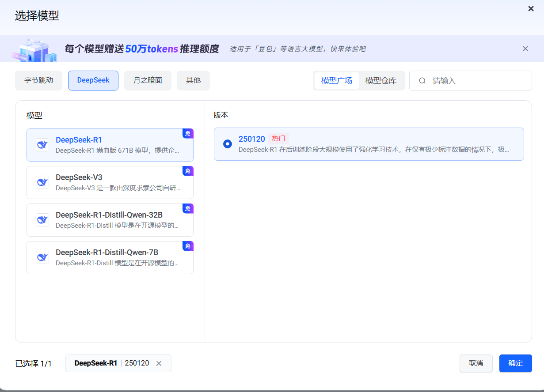Click the Distill-Qwen-7B 开源模型 description text

click(118, 263)
